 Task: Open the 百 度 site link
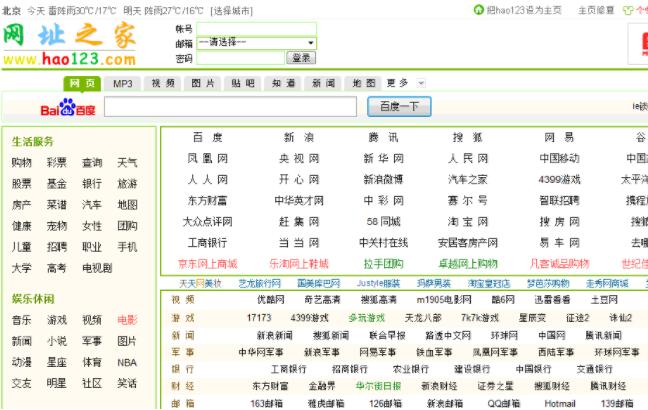coord(207,138)
